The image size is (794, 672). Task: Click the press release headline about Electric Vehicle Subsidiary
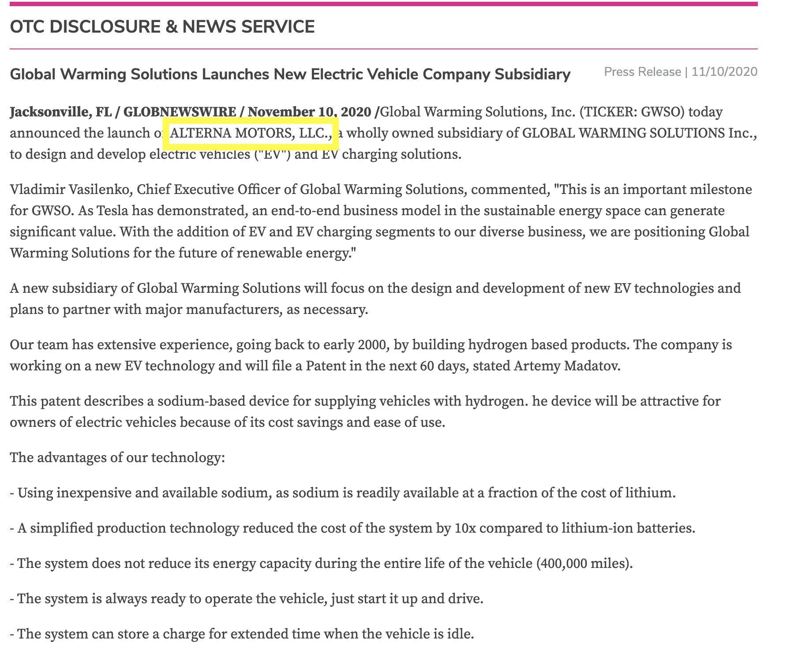tap(290, 74)
